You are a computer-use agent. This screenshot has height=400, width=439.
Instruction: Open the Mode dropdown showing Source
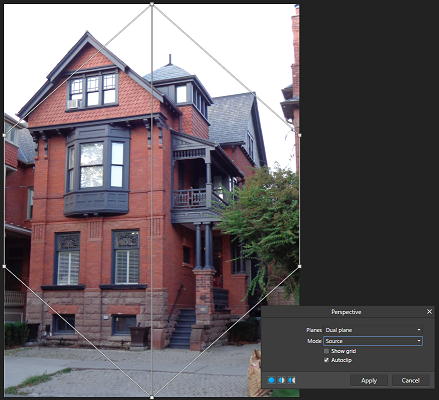[x=373, y=341]
